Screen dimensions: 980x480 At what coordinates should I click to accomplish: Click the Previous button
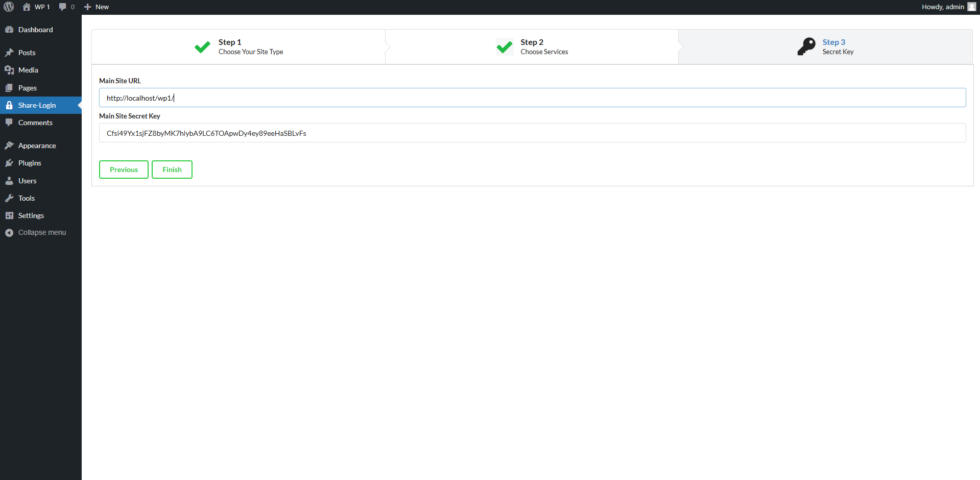124,169
